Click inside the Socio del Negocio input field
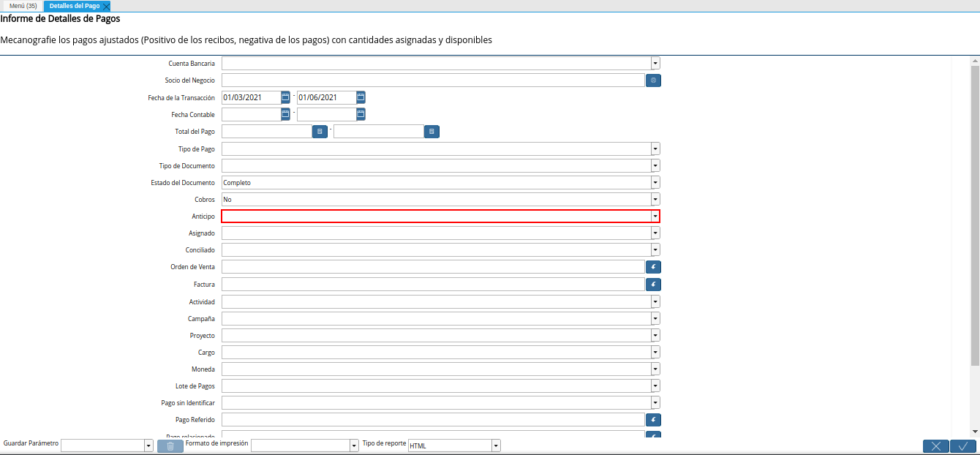The image size is (980, 455). pos(431,80)
